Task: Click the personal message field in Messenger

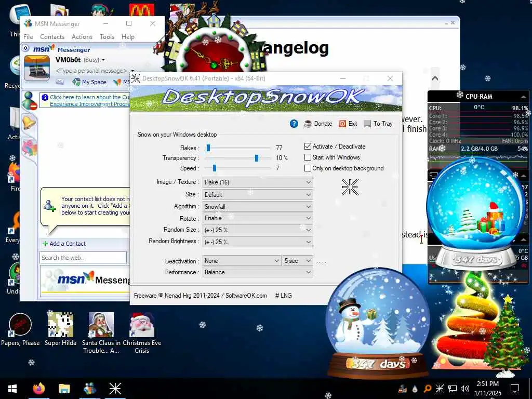Action: pyautogui.click(x=91, y=71)
